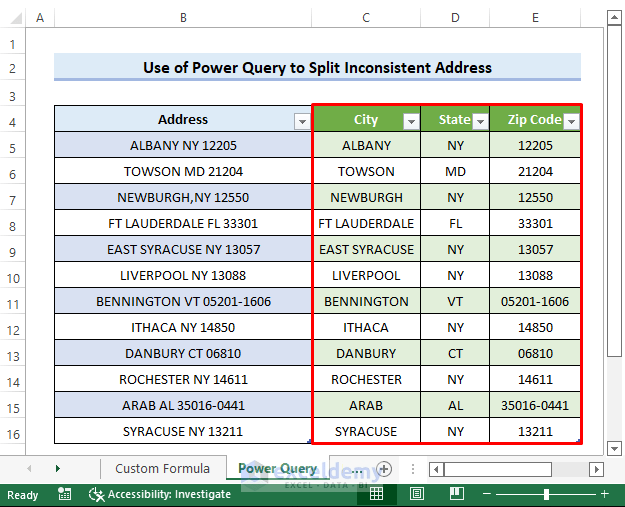Select column D header
625x507 pixels.
(455, 18)
